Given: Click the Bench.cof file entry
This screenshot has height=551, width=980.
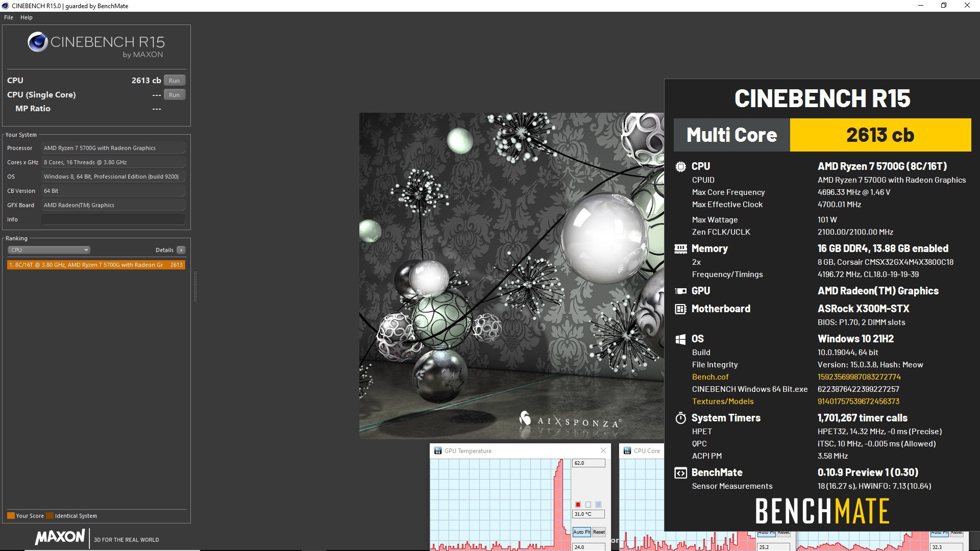Looking at the screenshot, I should coord(710,377).
